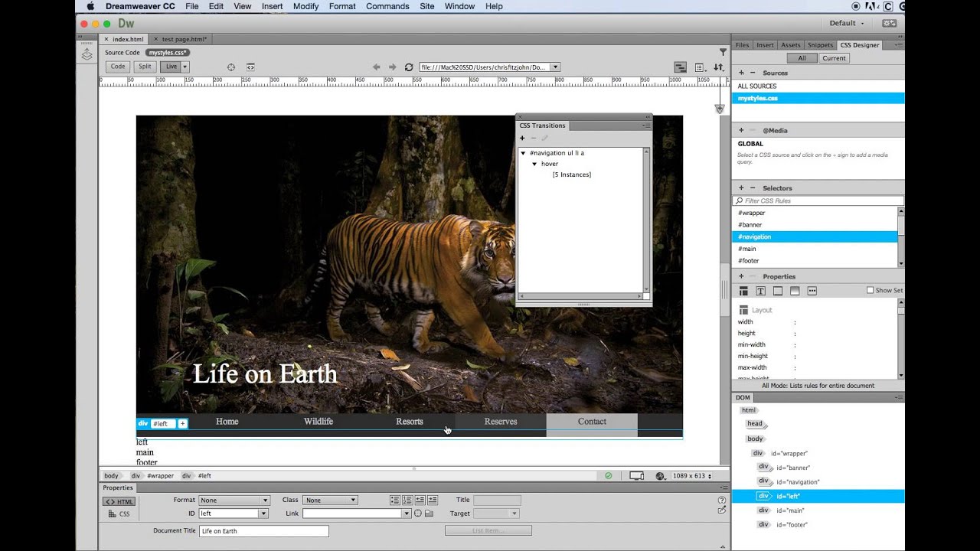Show Text properties category
The height and width of the screenshot is (551, 980).
click(761, 291)
